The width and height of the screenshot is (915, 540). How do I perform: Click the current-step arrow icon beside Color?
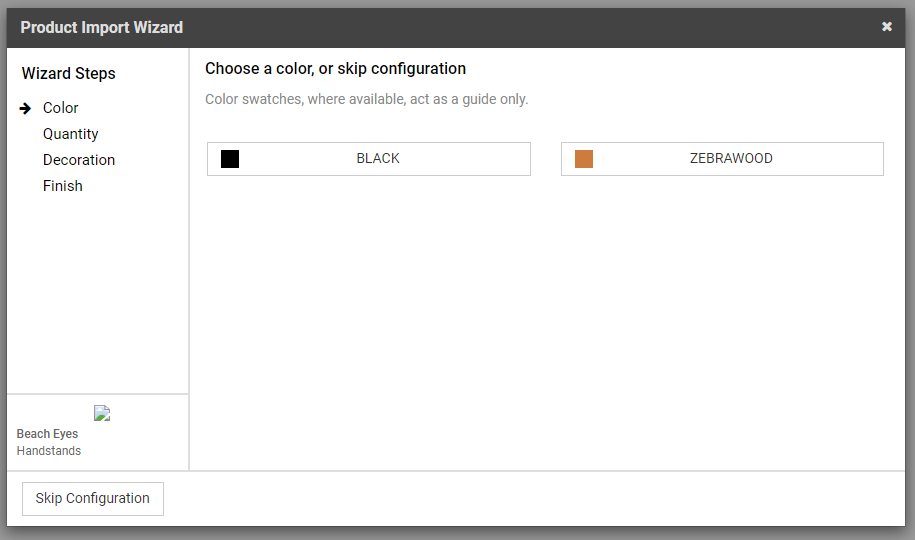tap(25, 109)
